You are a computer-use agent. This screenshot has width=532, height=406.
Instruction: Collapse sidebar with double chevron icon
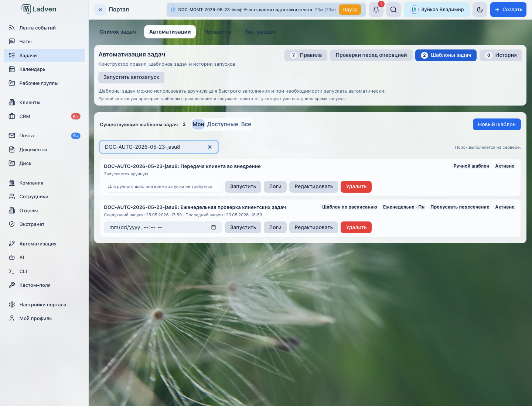100,10
